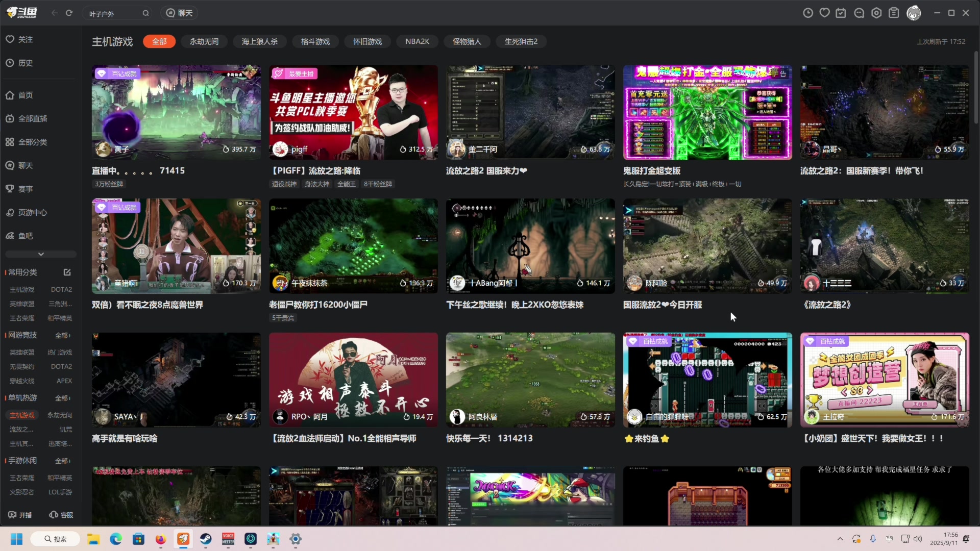
Task: Open watch history clock icon in title bar
Action: (x=807, y=13)
